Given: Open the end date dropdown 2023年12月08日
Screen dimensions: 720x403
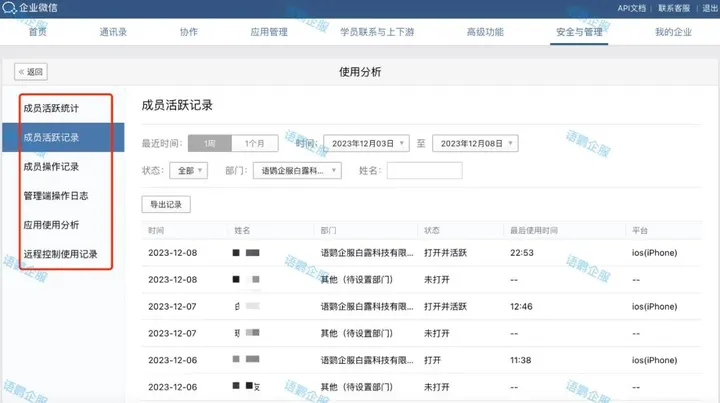Looking at the screenshot, I should point(475,143).
